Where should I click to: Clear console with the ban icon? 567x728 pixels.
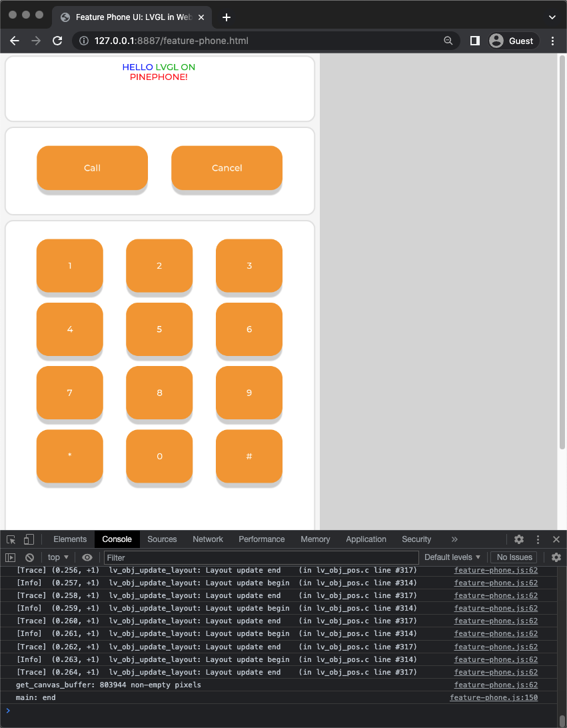click(x=29, y=557)
